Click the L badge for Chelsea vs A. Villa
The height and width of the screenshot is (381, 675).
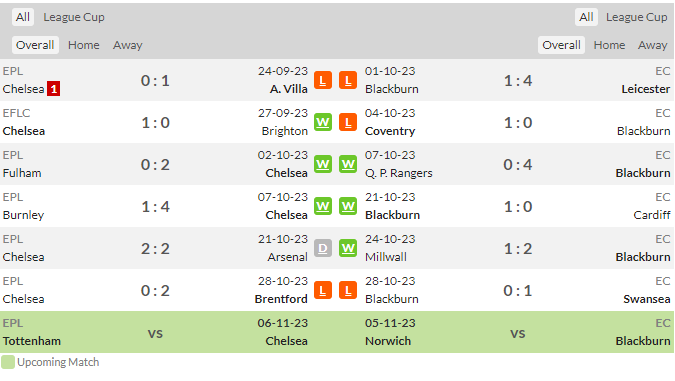coord(322,81)
